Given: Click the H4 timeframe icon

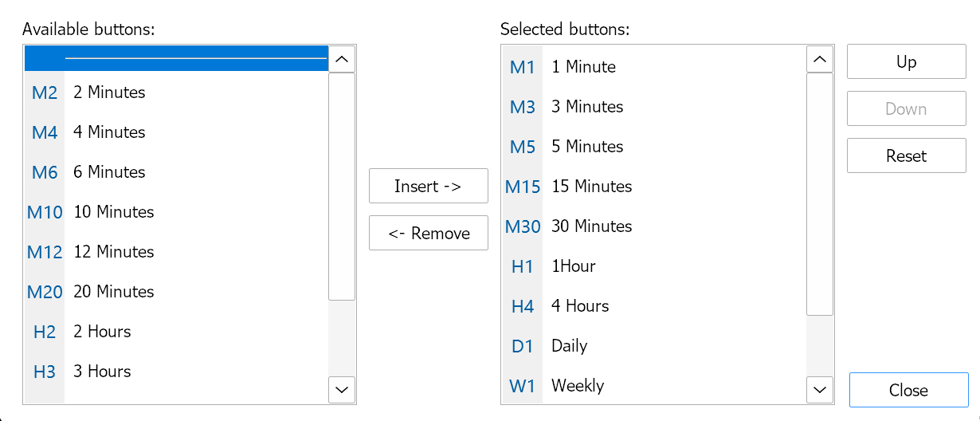Looking at the screenshot, I should click(523, 306).
